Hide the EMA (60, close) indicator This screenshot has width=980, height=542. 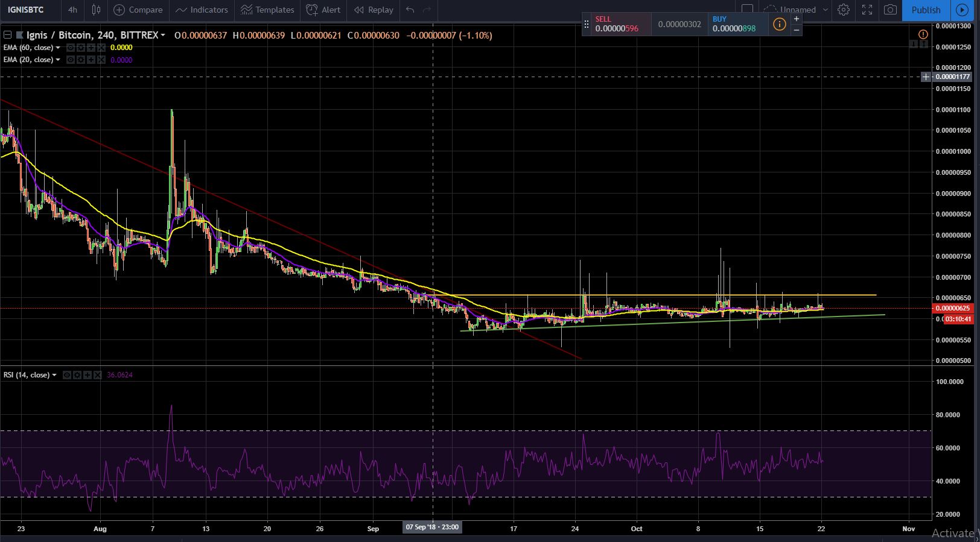click(x=71, y=48)
